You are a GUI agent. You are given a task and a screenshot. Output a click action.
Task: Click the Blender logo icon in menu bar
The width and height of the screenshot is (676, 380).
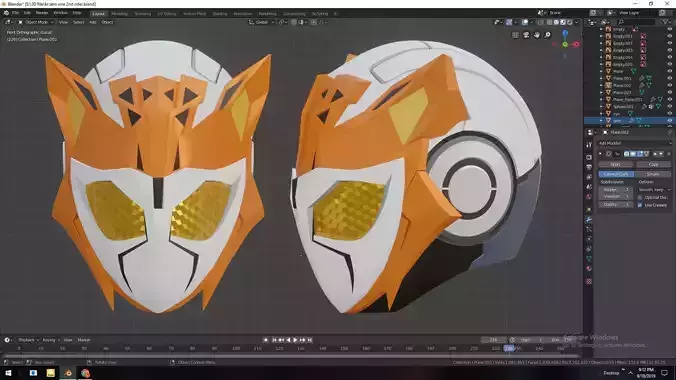pos(6,13)
